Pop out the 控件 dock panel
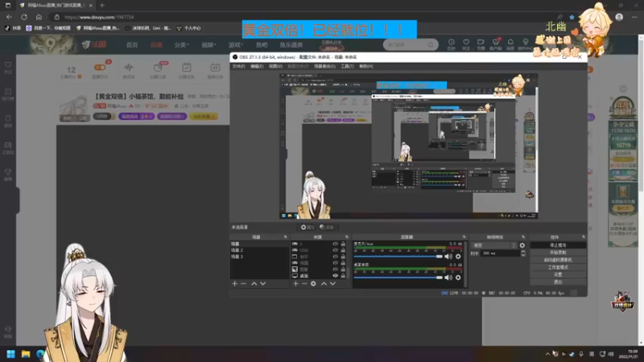Viewport: 644px width, 362px height. tap(583, 237)
